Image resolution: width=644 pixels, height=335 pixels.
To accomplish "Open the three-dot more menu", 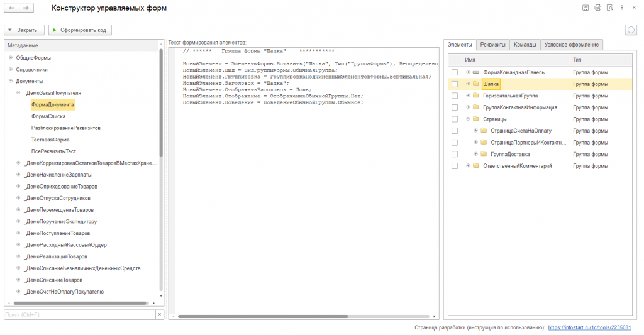I will coord(623,8).
